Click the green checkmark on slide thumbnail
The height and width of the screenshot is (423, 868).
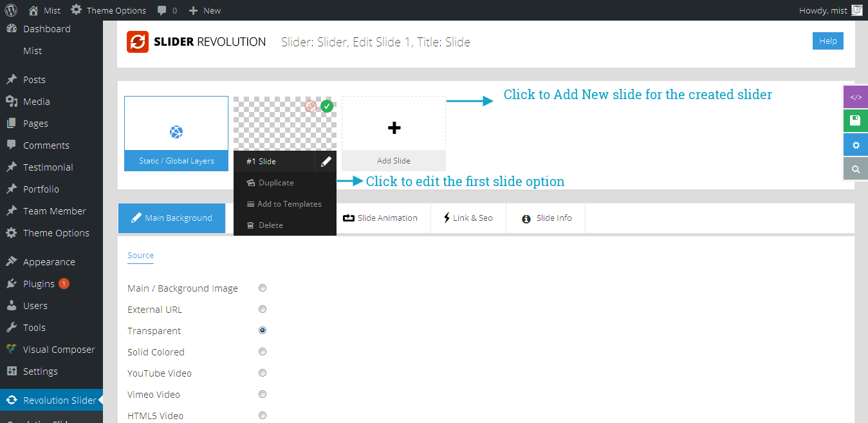coord(327,106)
